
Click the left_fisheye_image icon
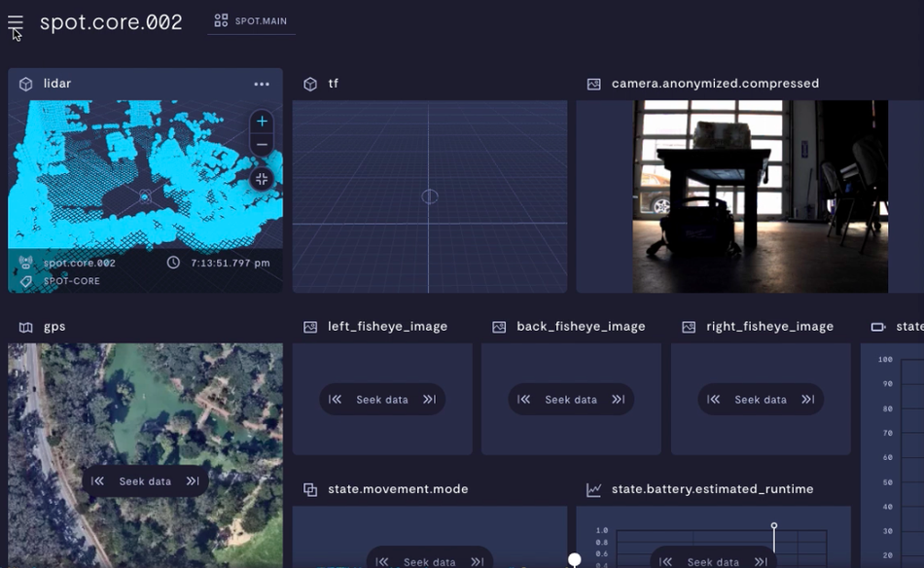(x=310, y=327)
